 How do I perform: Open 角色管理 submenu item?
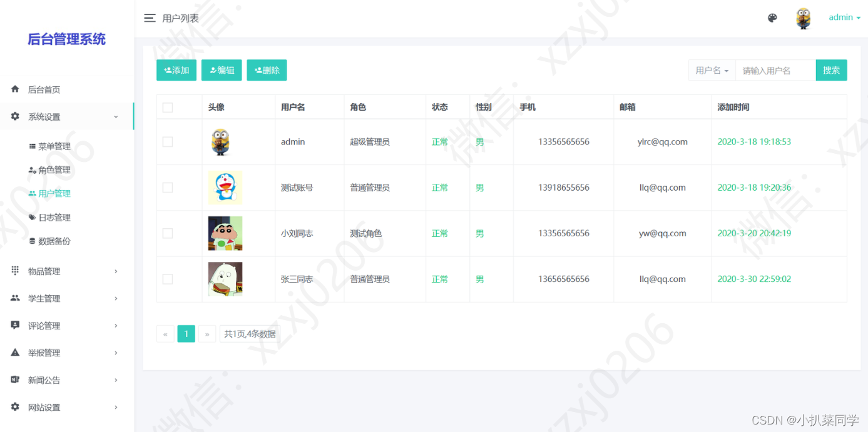[x=54, y=170]
